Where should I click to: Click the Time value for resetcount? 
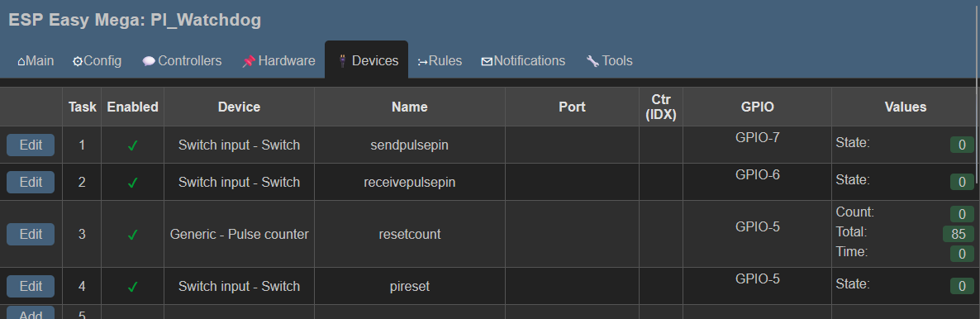963,254
